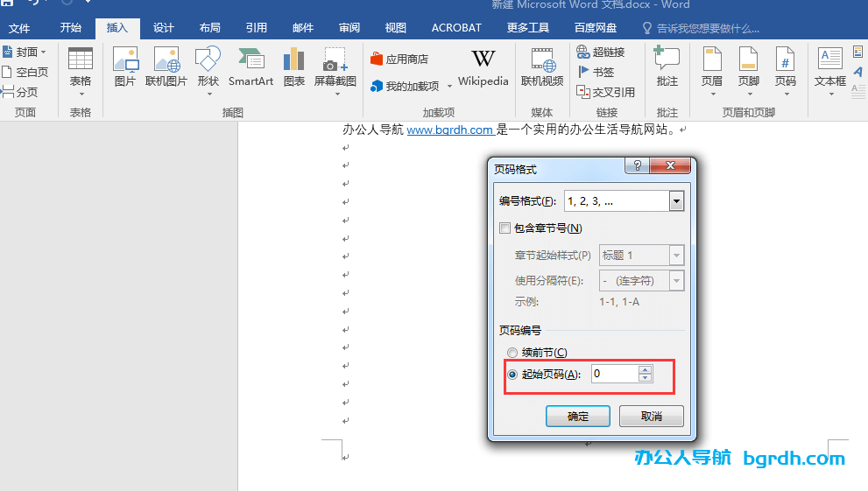The height and width of the screenshot is (491, 868).
Task: Switch to the 开始 tab
Action: (71, 28)
